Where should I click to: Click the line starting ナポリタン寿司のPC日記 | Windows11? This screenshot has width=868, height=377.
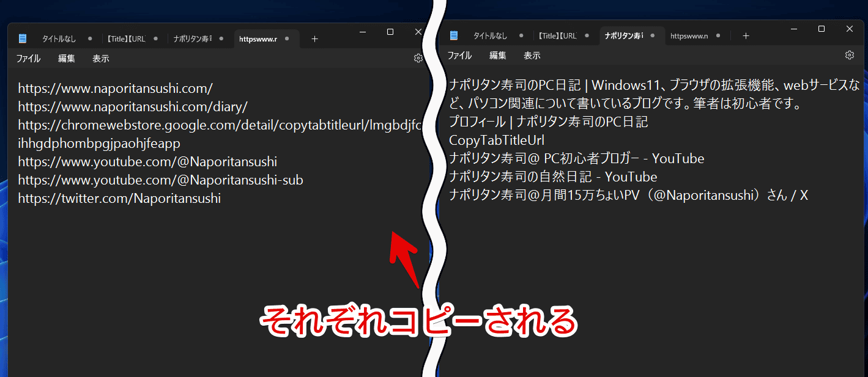tap(655, 85)
